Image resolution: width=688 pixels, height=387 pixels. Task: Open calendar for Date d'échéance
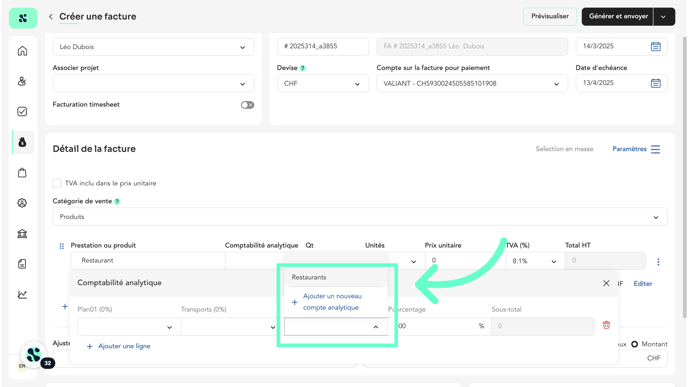656,83
